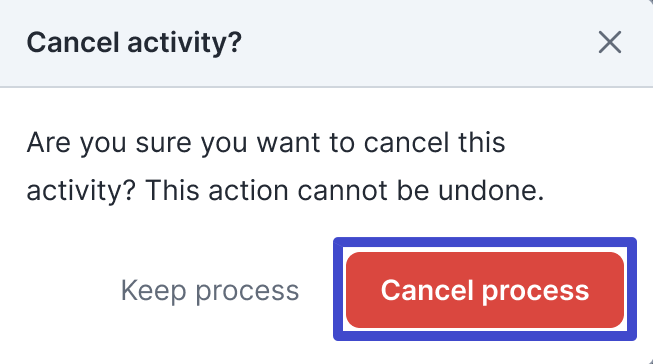Screen dimensions: 653x364
Task: Select the Keep process text button
Action: pos(210,291)
